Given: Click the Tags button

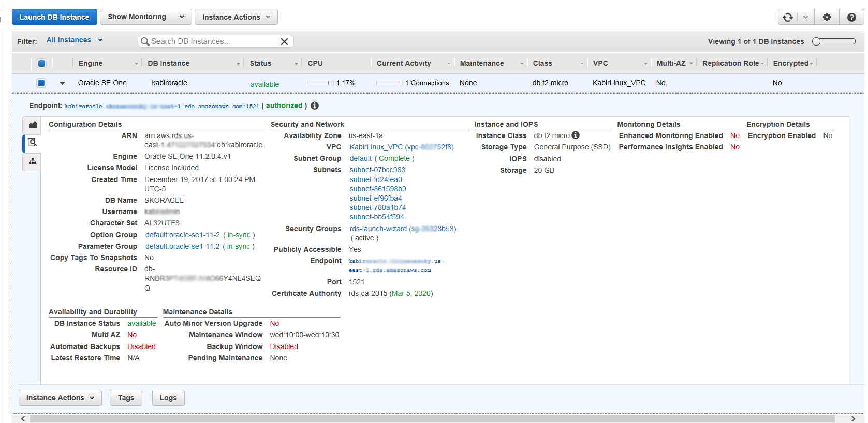Looking at the screenshot, I should click(x=126, y=398).
